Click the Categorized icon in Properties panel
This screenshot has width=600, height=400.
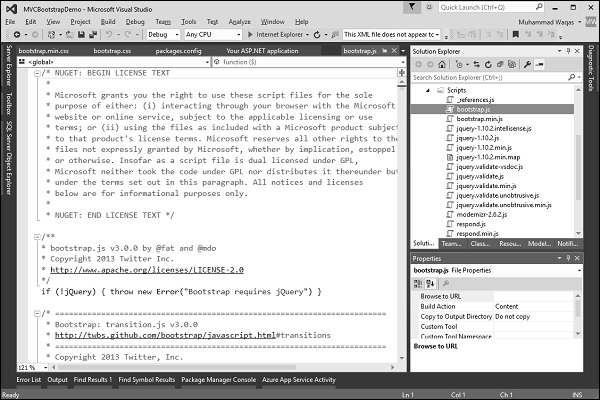pyautogui.click(x=418, y=284)
